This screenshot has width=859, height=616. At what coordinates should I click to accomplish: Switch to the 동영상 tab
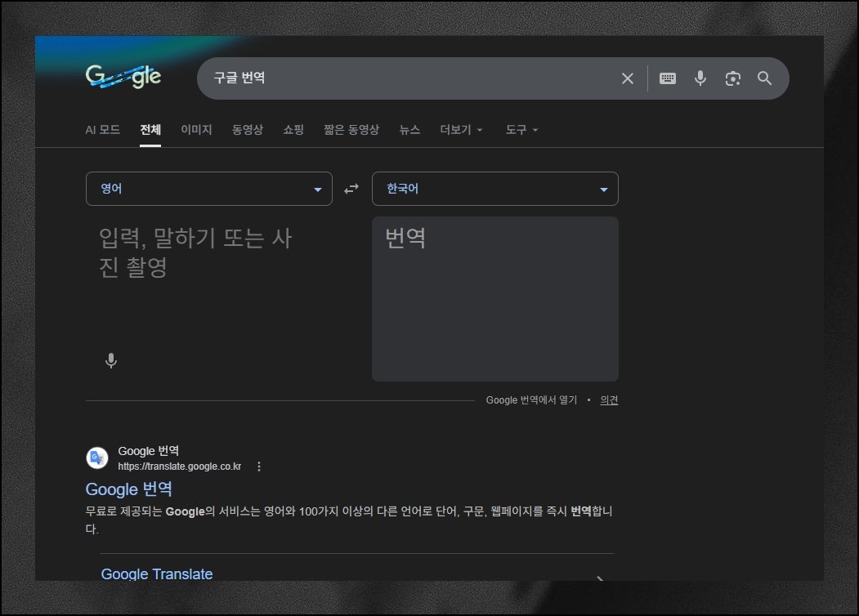(248, 130)
